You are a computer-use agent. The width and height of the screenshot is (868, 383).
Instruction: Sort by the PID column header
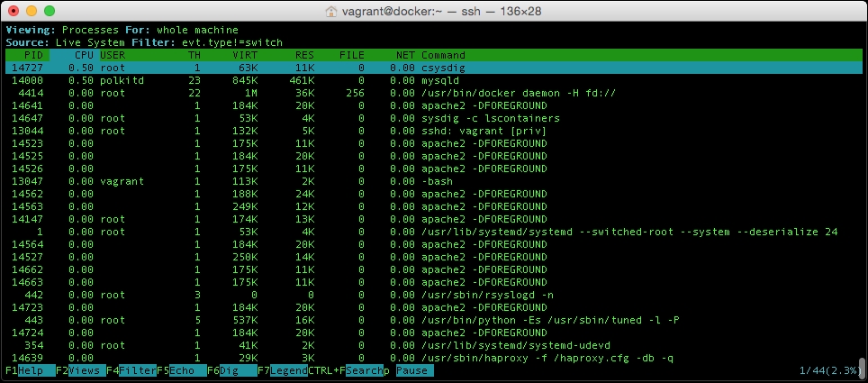tap(34, 55)
